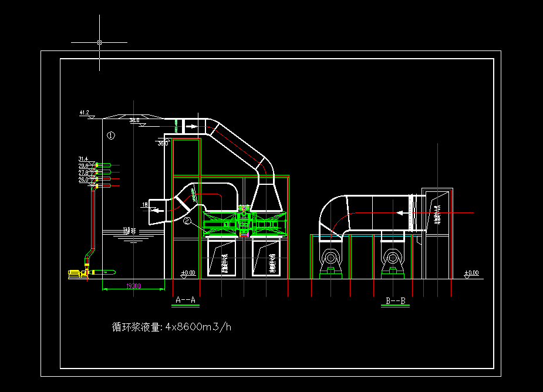Click the leftward flow arrow inside the B--B duct

[401, 212]
